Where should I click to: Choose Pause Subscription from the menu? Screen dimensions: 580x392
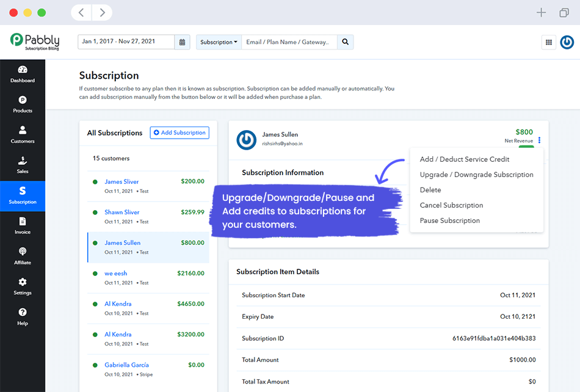tap(449, 220)
